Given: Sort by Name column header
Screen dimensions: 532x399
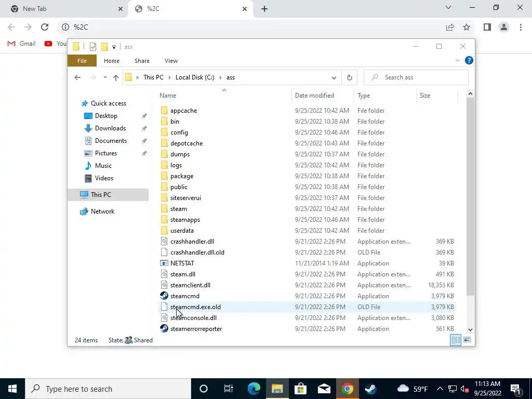Looking at the screenshot, I should point(224,96).
